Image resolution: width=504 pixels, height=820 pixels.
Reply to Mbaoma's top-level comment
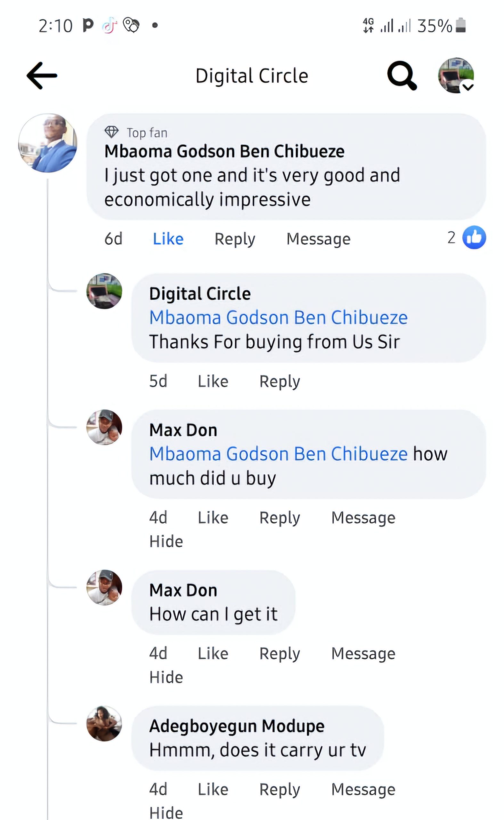[235, 239]
